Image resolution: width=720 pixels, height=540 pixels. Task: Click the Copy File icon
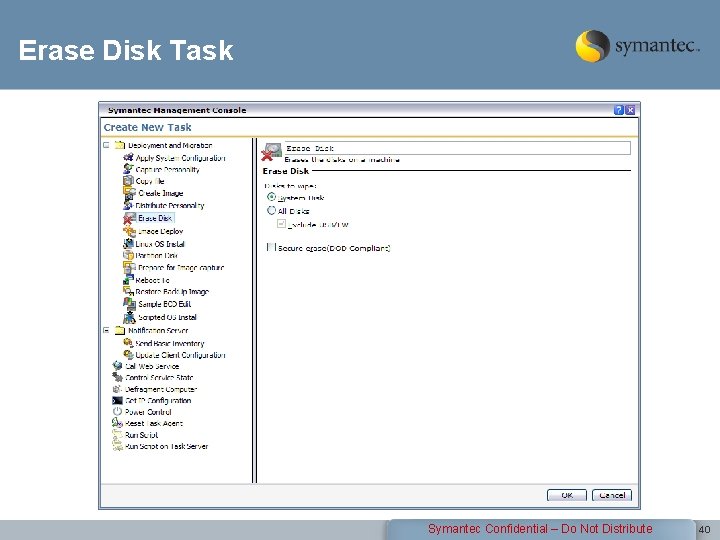click(x=129, y=180)
